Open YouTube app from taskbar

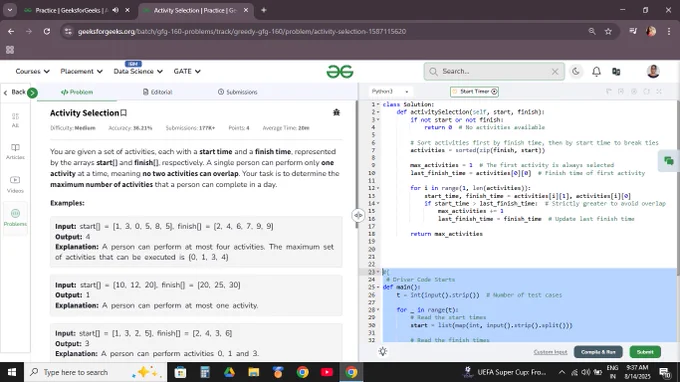pyautogui.click(x=327, y=372)
